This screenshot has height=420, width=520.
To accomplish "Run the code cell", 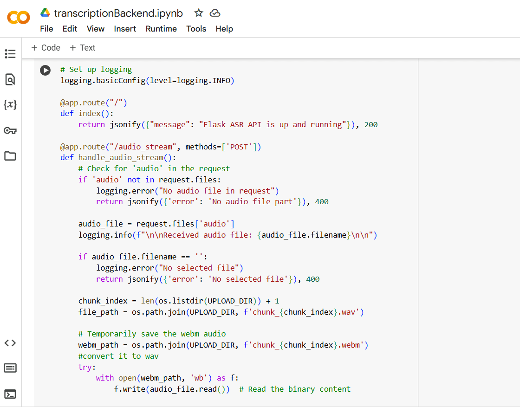I will (x=45, y=70).
